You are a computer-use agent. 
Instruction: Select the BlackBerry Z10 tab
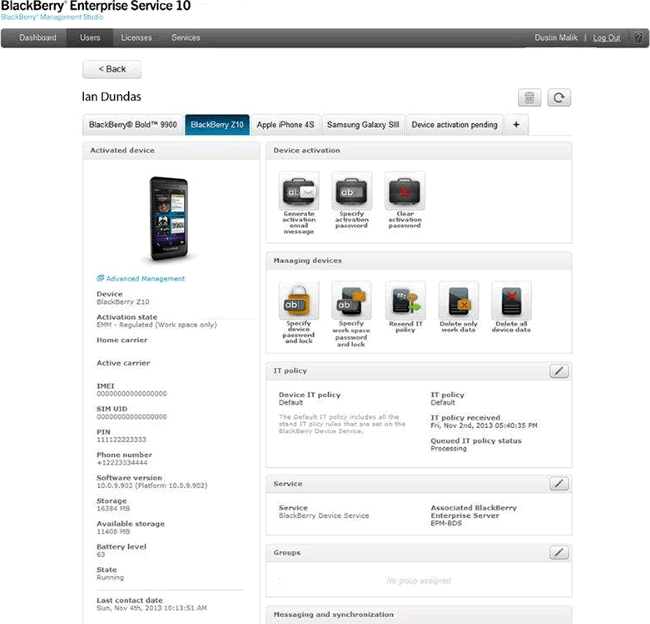point(217,125)
